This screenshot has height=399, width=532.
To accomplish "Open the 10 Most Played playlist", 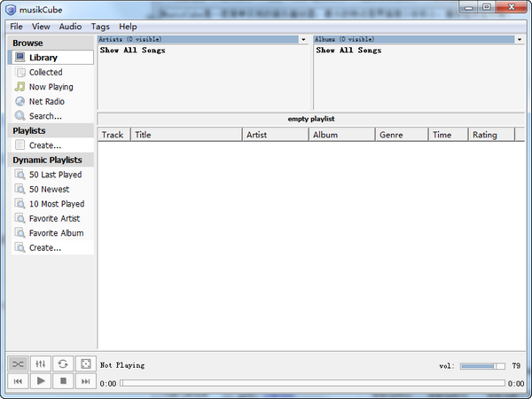I will [52, 204].
